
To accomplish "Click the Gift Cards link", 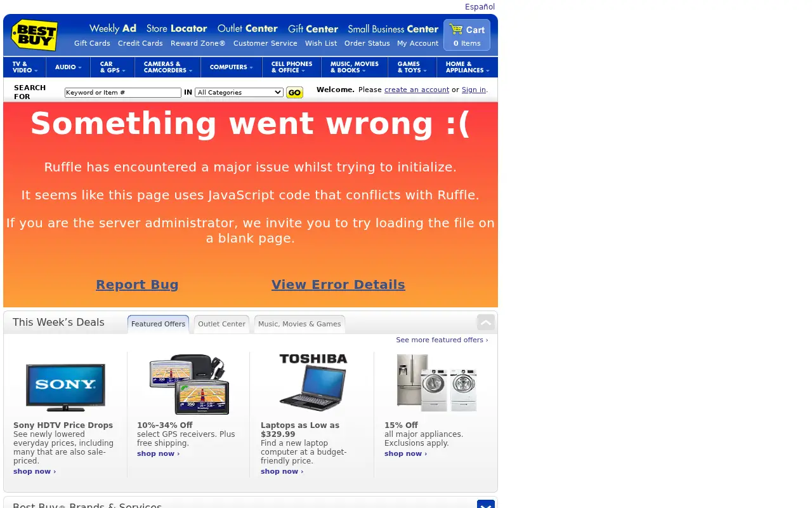I will 92,43.
